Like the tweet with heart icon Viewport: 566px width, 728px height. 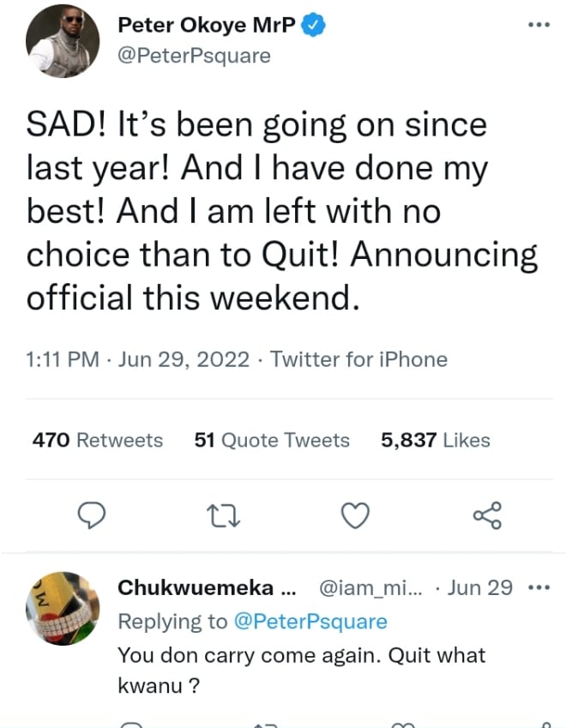tap(355, 514)
